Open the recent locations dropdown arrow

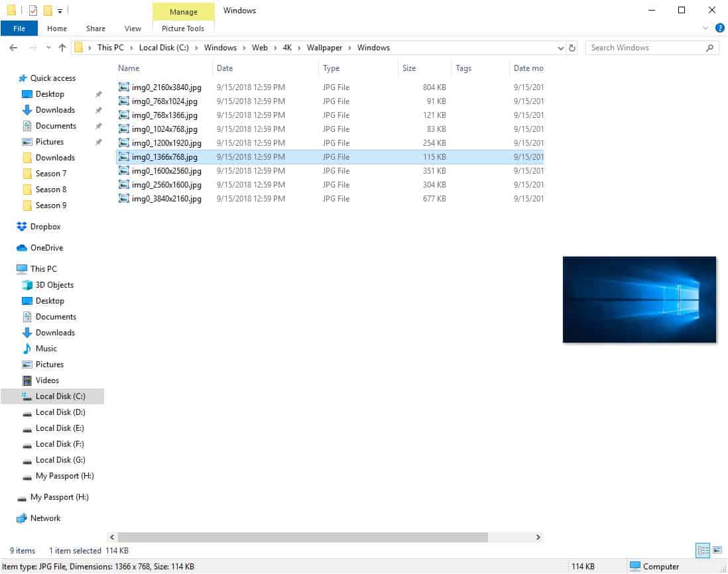pyautogui.click(x=48, y=48)
